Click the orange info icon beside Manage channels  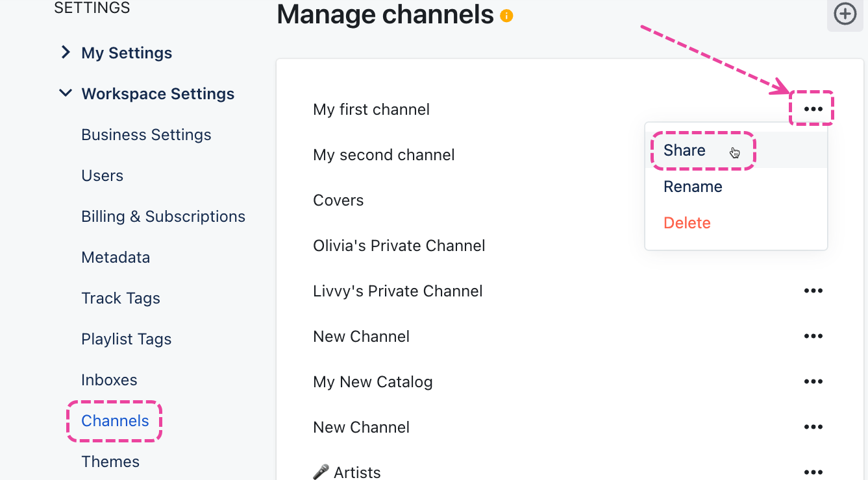(x=507, y=16)
